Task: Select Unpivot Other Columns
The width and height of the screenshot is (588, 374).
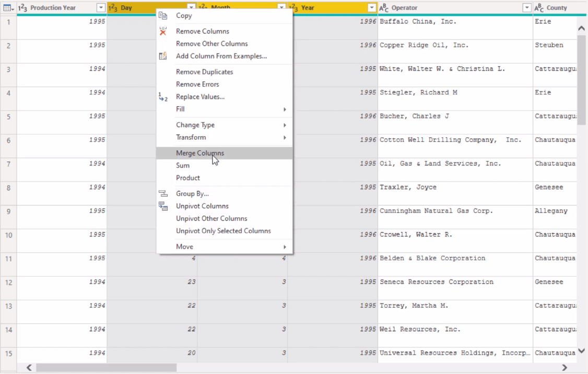Action: tap(224, 218)
